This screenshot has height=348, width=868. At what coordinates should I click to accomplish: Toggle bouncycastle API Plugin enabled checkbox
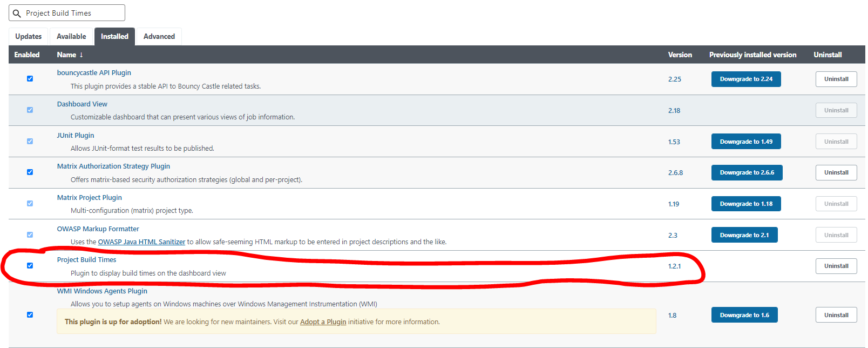click(x=30, y=78)
